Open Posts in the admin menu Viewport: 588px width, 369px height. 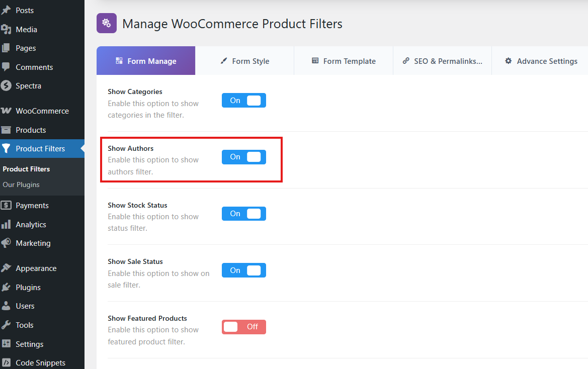tap(42, 10)
